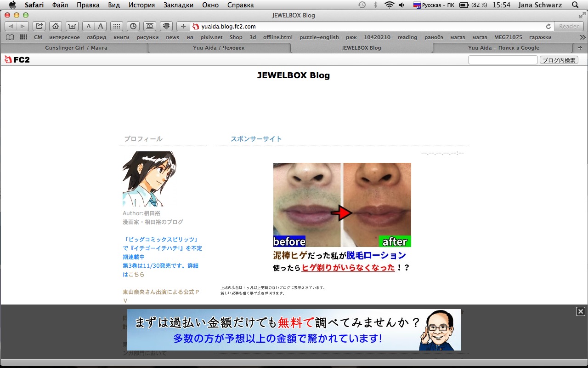Open the История menu
The height and width of the screenshot is (368, 588).
[141, 5]
